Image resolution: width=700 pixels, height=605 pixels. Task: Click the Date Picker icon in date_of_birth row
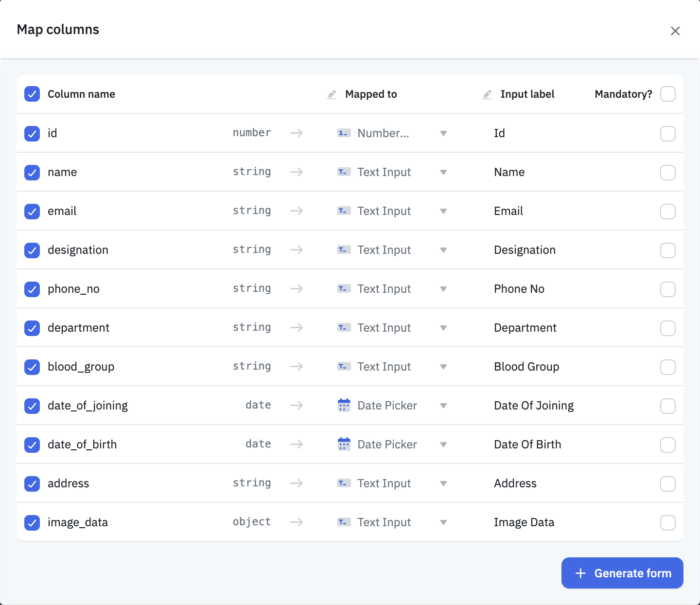point(344,444)
